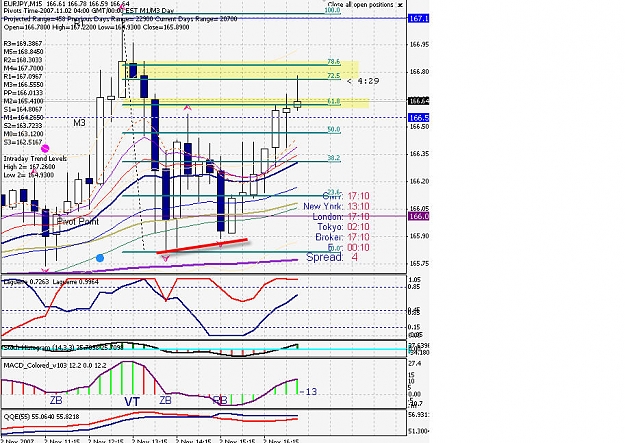Click the 50.0 Fibonacci level label
This screenshot has width=625, height=443.
click(x=334, y=130)
